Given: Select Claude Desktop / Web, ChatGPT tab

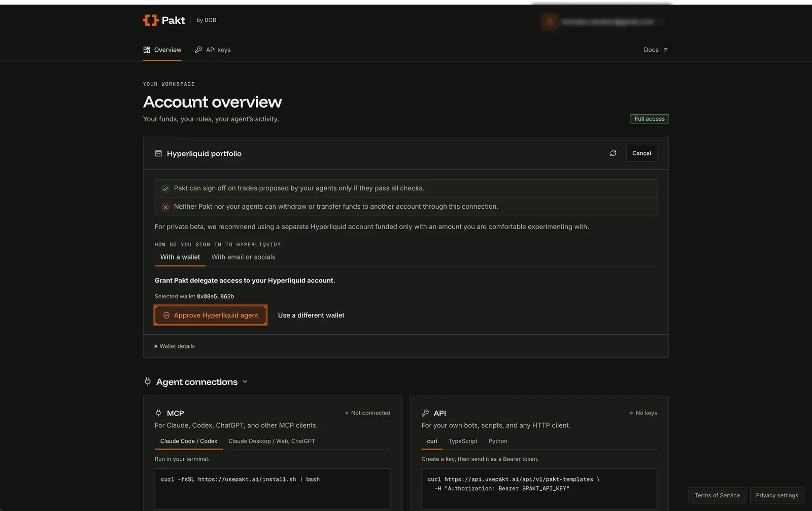Looking at the screenshot, I should [272, 441].
